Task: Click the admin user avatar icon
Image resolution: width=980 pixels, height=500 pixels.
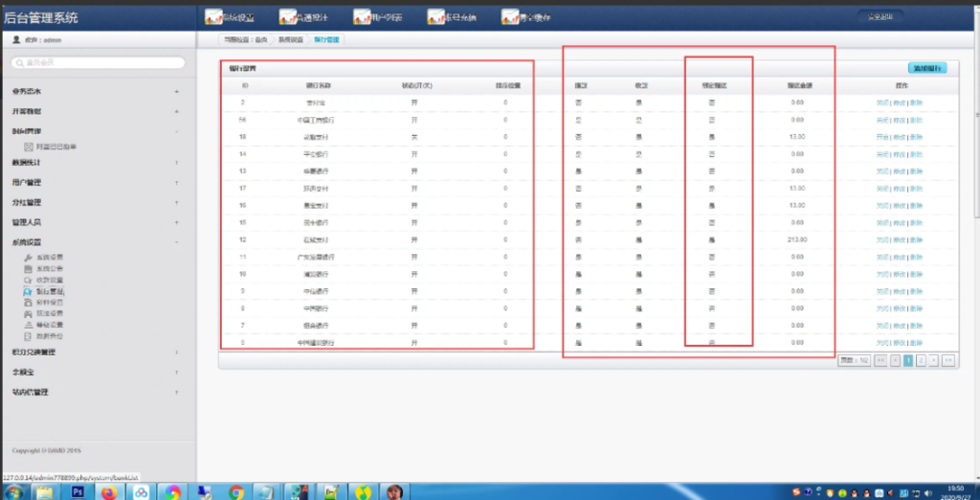Action: (x=16, y=39)
